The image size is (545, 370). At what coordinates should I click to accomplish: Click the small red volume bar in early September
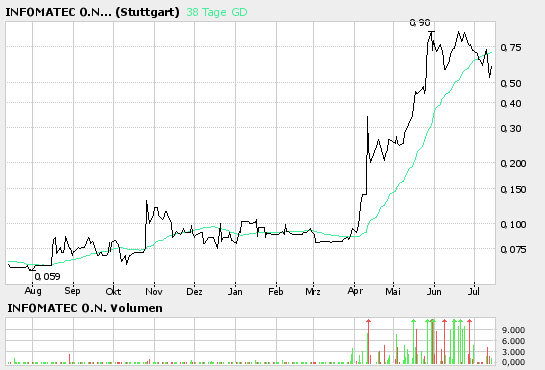click(70, 359)
